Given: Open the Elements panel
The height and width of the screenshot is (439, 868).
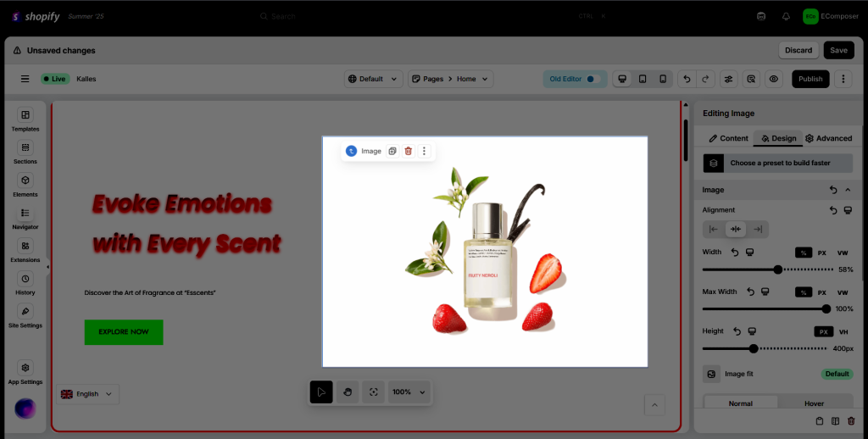Looking at the screenshot, I should pos(25,186).
